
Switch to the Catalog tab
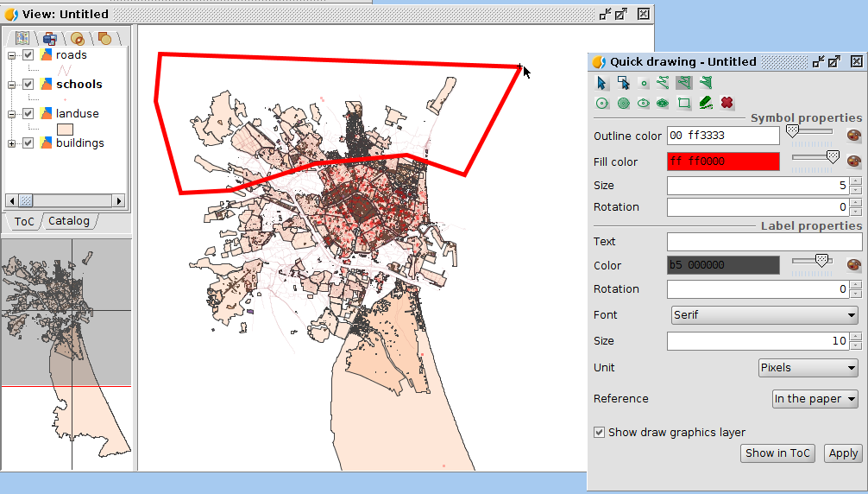point(69,221)
